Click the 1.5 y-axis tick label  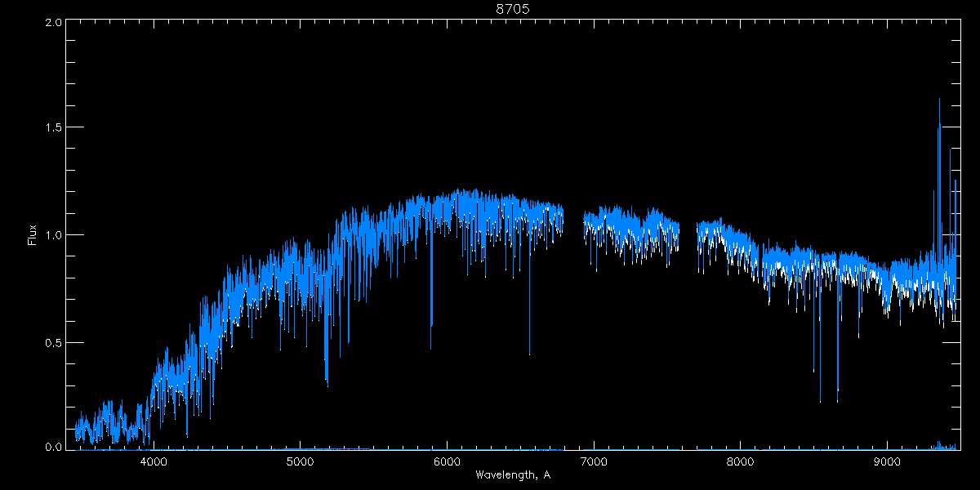tap(53, 128)
